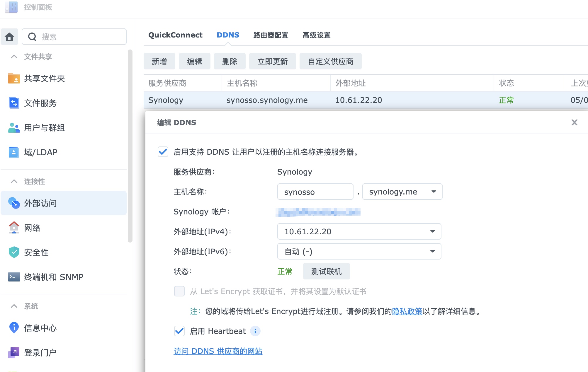Open the Security shield icon (安全性)
Screen dimensions: 588x372
click(14, 252)
